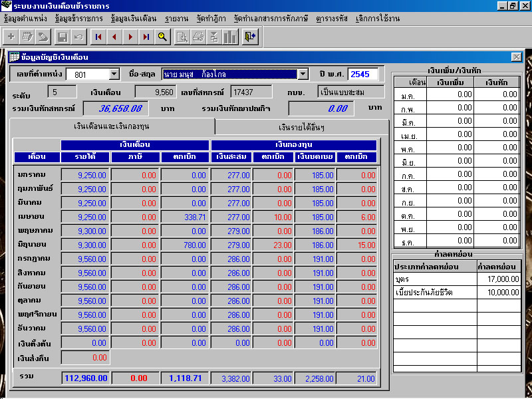Open the ตารางรหัส menu
The image size is (532, 399).
click(x=331, y=19)
